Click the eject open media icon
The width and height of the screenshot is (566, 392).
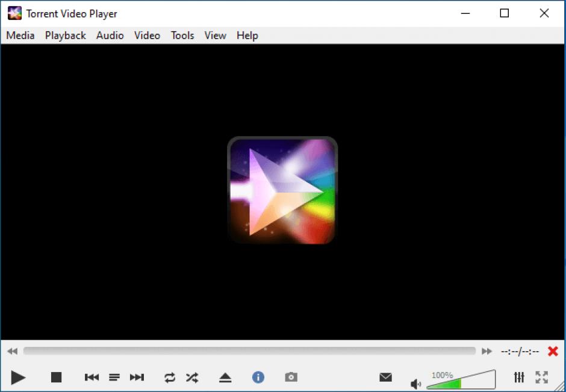[x=225, y=378]
